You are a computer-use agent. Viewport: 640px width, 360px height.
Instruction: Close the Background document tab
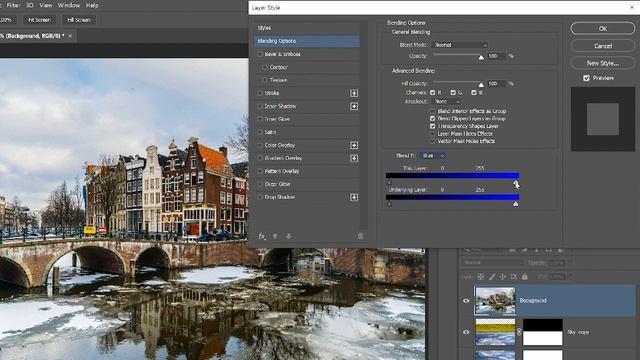click(x=70, y=36)
